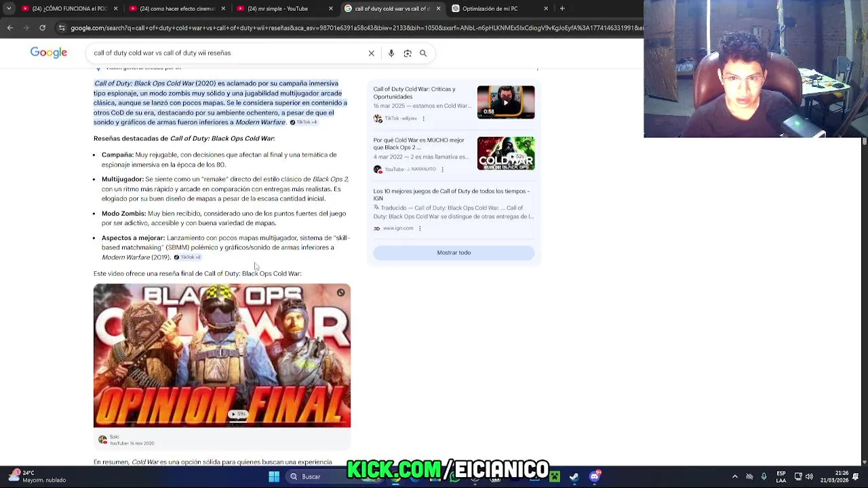Go back to previous page
The width and height of the screenshot is (868, 488).
coord(9,28)
